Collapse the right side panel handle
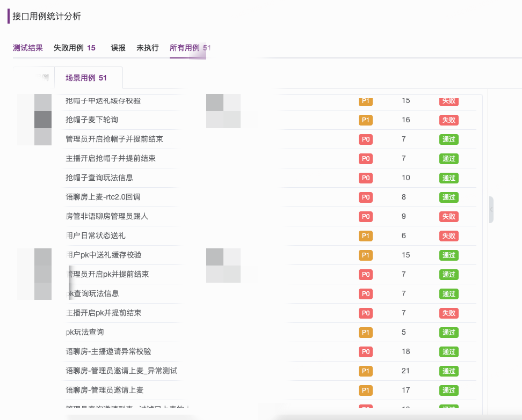The width and height of the screenshot is (522, 420). pos(491,210)
